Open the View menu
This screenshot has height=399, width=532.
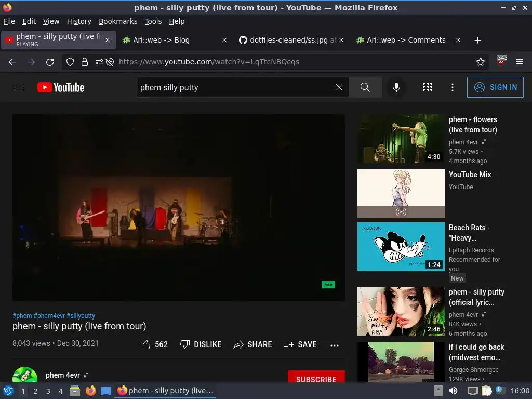click(x=51, y=21)
